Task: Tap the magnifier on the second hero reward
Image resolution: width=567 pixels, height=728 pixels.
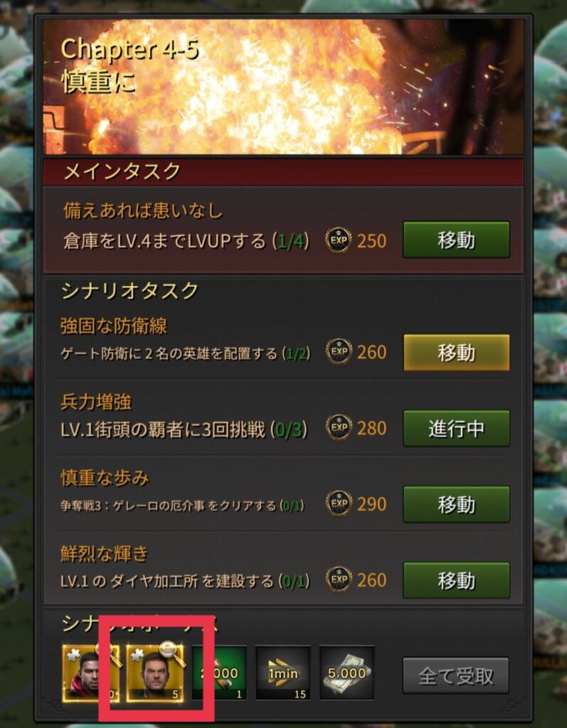Action: coord(171,651)
